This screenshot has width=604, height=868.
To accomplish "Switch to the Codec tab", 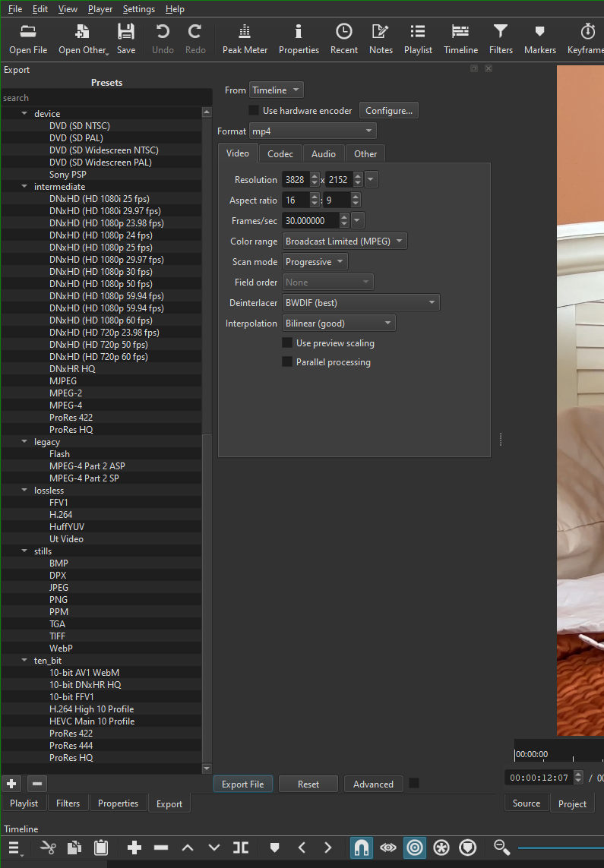I will pyautogui.click(x=280, y=153).
